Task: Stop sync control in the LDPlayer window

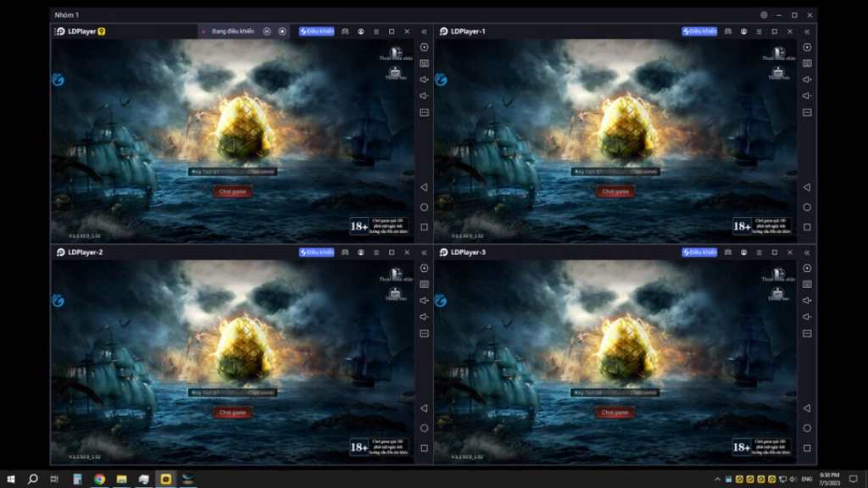Action: (x=282, y=31)
